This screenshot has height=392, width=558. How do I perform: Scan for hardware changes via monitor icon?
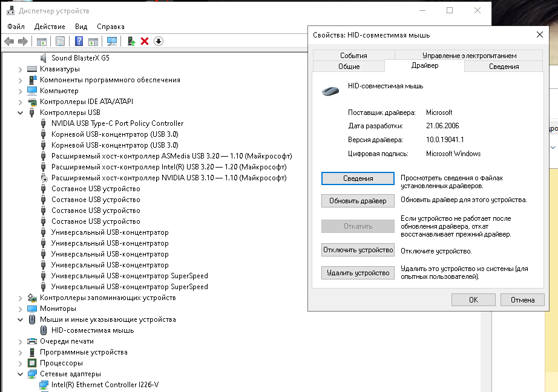point(112,41)
